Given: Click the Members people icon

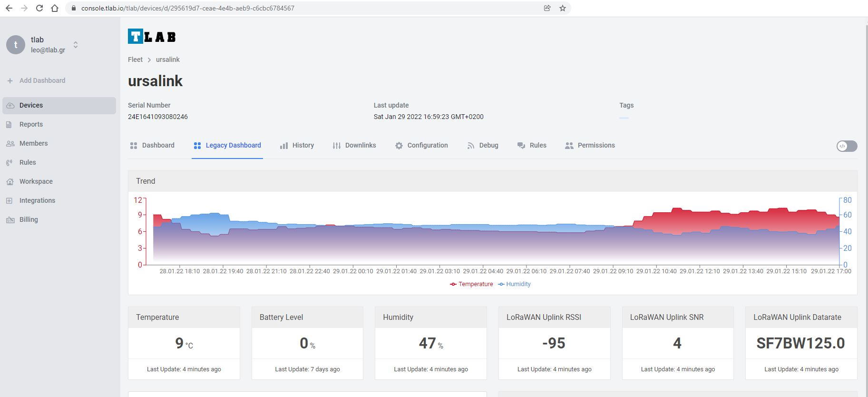Looking at the screenshot, I should coord(10,143).
